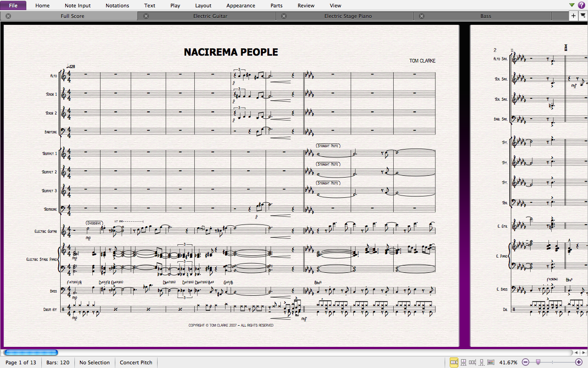Open a new tab with the plus icon
The image size is (588, 368).
573,16
